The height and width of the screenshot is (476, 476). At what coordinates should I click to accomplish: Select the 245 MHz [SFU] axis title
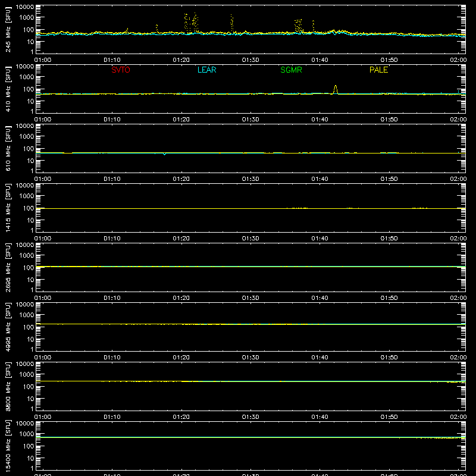(8, 29)
